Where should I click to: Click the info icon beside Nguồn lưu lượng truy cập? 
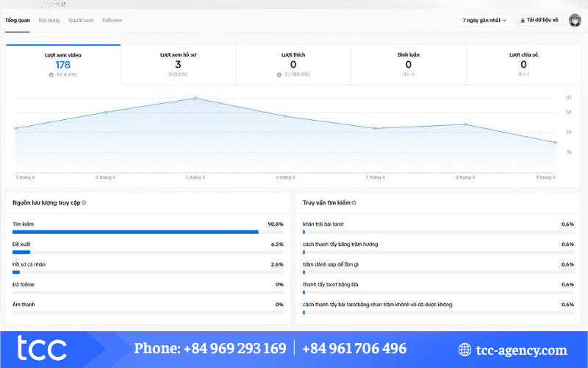(x=85, y=202)
